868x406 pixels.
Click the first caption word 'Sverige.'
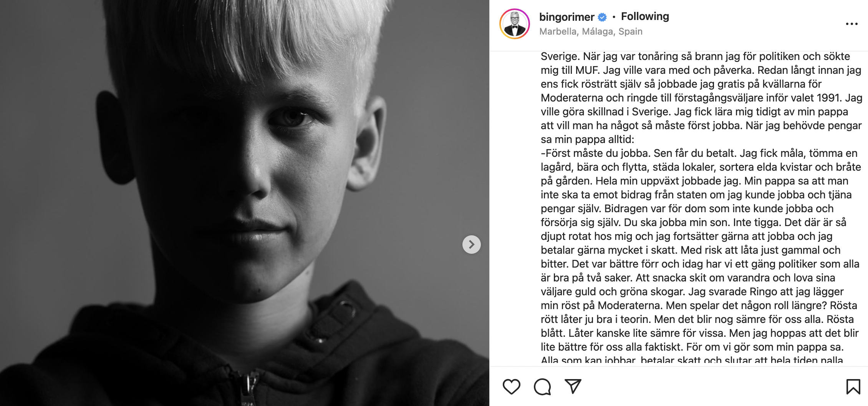click(560, 57)
